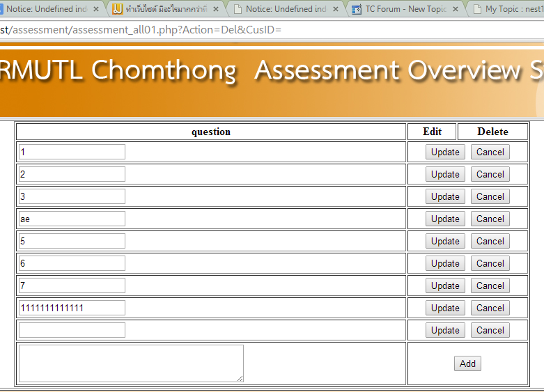The image size is (544, 392).
Task: Switch to the first 'Notice: Undefined ind' tab
Action: click(47, 9)
